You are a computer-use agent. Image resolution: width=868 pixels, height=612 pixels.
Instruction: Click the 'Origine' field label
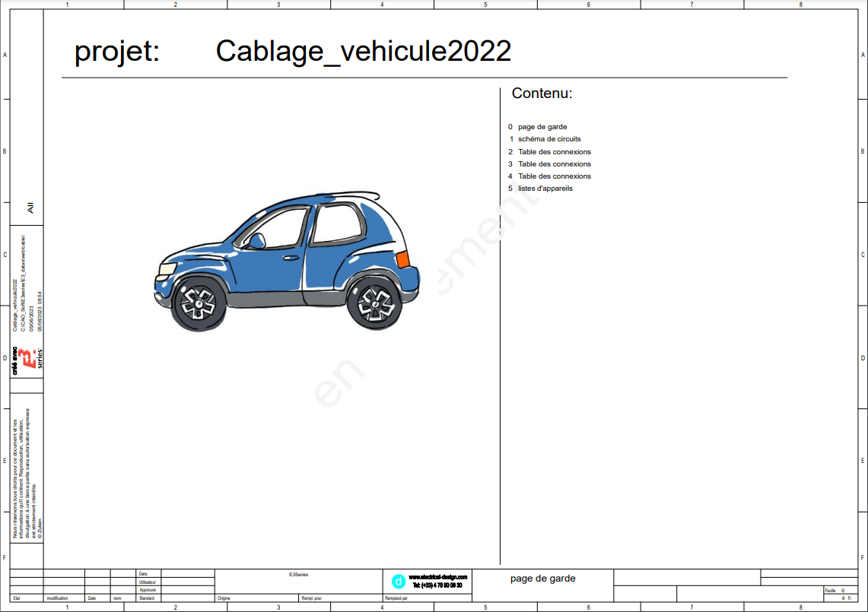(224, 598)
